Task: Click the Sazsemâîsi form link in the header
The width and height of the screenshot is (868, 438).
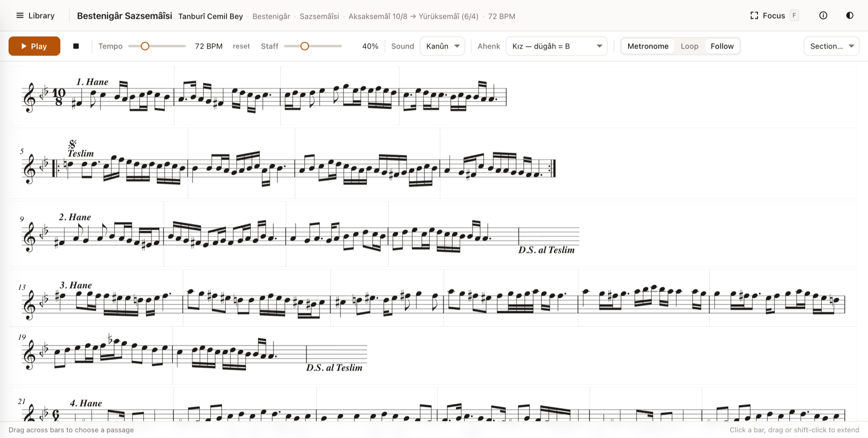Action: click(319, 16)
